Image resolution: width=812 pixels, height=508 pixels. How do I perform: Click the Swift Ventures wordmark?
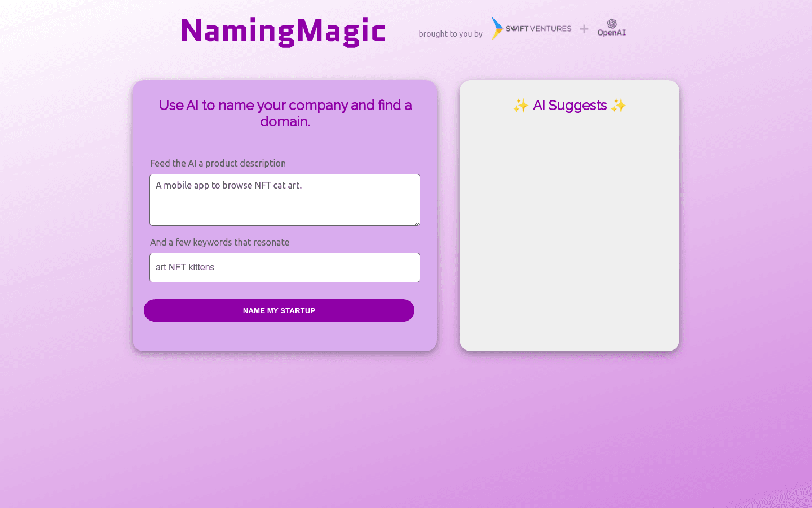pyautogui.click(x=537, y=28)
